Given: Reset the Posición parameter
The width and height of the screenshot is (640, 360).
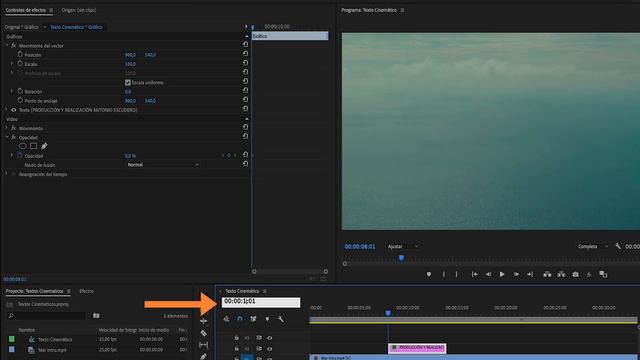Looking at the screenshot, I should pyautogui.click(x=245, y=53).
